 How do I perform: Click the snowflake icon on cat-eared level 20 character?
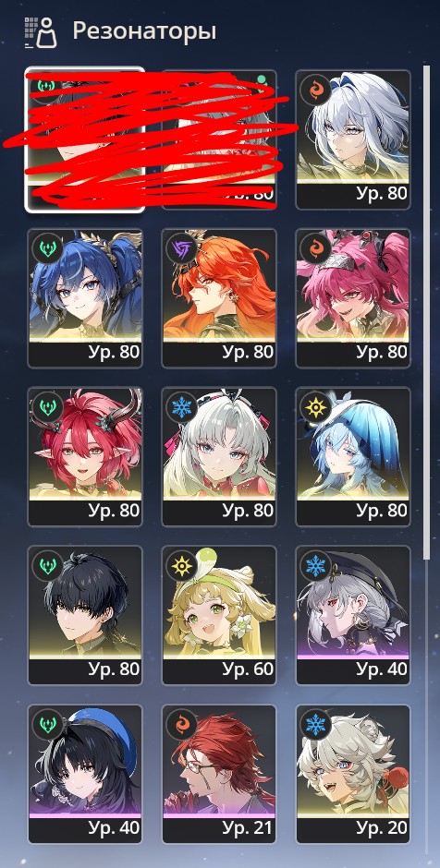point(315,725)
